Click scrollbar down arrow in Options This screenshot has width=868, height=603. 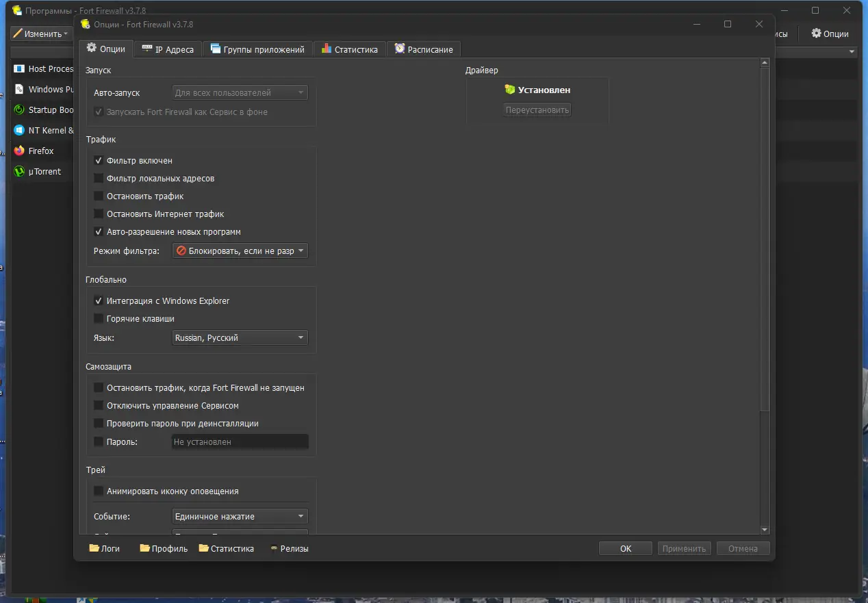(765, 530)
